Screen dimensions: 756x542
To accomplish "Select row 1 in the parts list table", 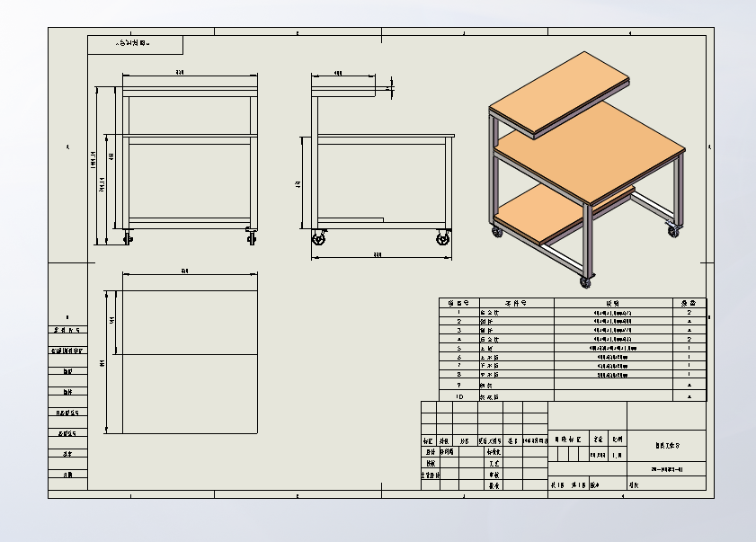I will 573,313.
